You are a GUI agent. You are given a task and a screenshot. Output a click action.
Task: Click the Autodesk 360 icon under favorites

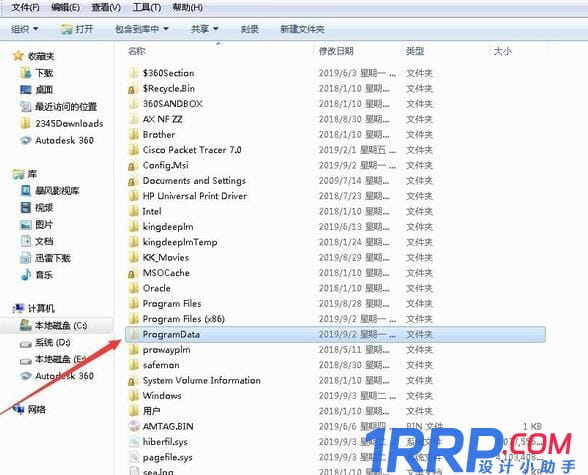pos(25,141)
